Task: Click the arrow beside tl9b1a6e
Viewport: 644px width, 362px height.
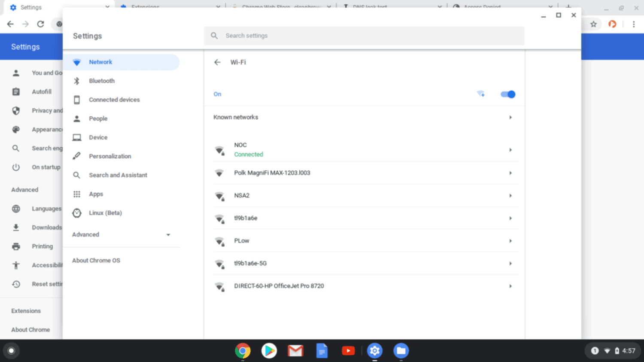Action: click(510, 218)
